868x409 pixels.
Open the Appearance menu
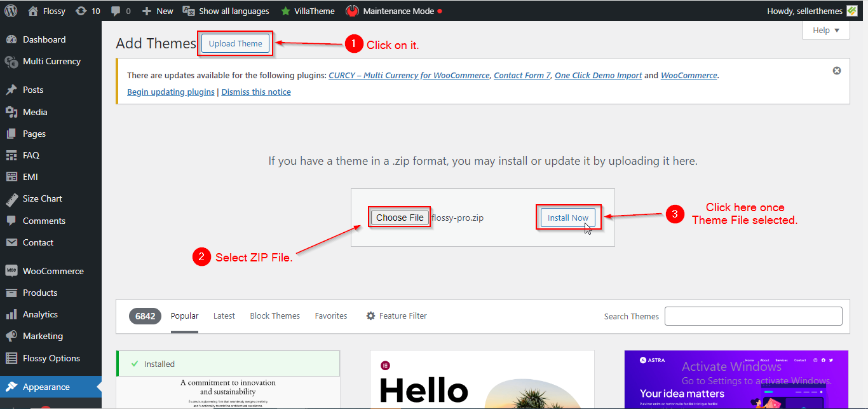tap(51, 387)
